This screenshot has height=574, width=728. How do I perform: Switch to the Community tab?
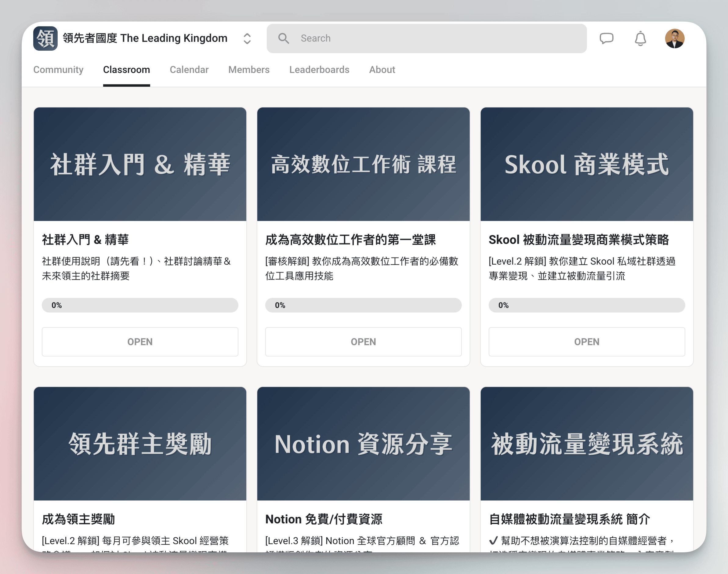[58, 70]
